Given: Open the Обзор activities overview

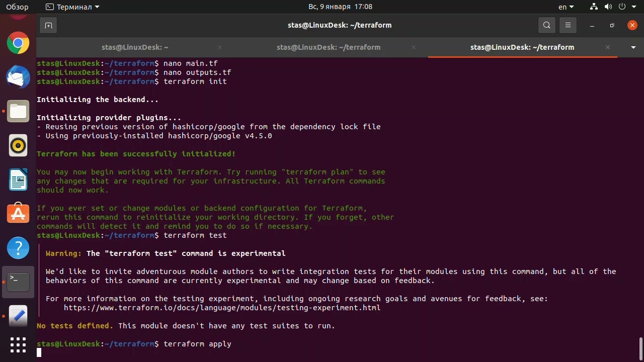Looking at the screenshot, I should click(x=17, y=7).
